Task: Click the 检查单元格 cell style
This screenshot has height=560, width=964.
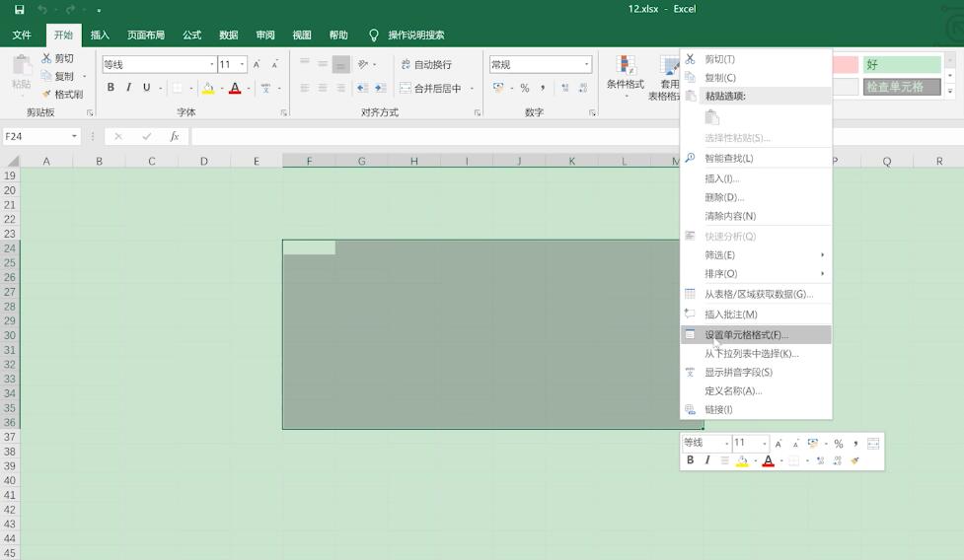Action: 902,87
